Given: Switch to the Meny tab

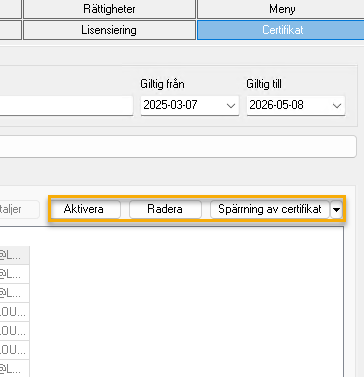Looking at the screenshot, I should [x=282, y=9].
